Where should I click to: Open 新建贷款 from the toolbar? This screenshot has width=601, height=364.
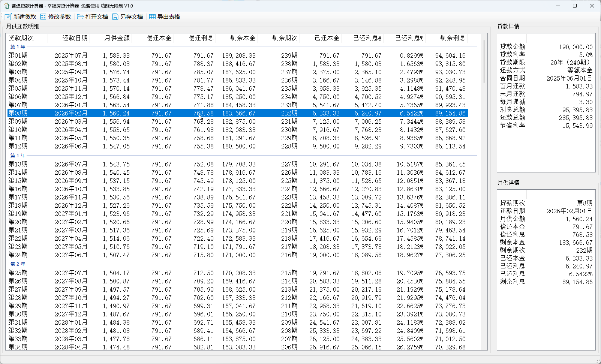pos(21,16)
